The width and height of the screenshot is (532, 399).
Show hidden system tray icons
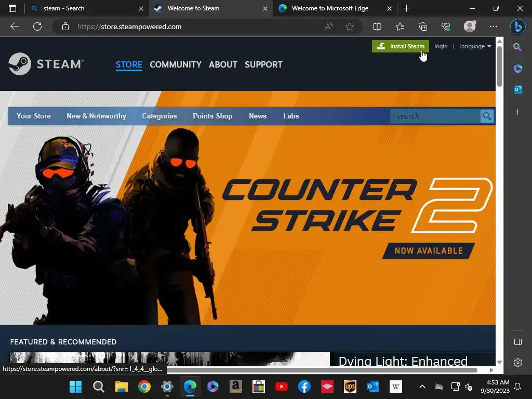(422, 387)
